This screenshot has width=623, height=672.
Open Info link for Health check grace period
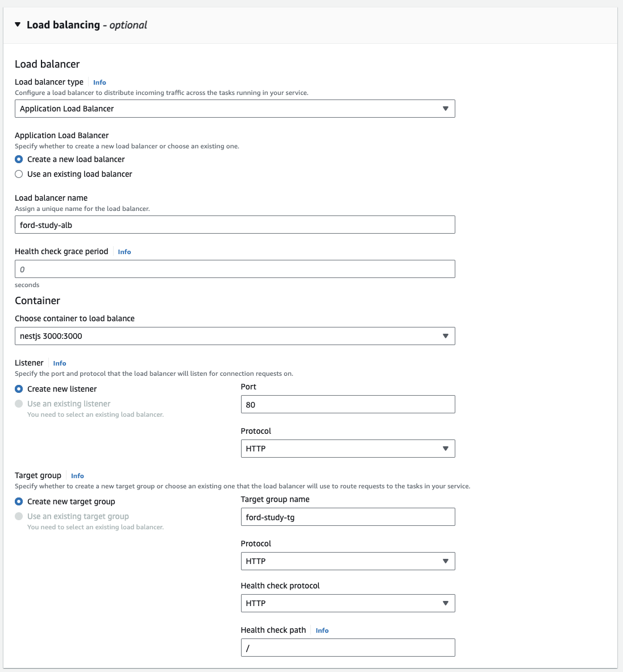tap(124, 252)
